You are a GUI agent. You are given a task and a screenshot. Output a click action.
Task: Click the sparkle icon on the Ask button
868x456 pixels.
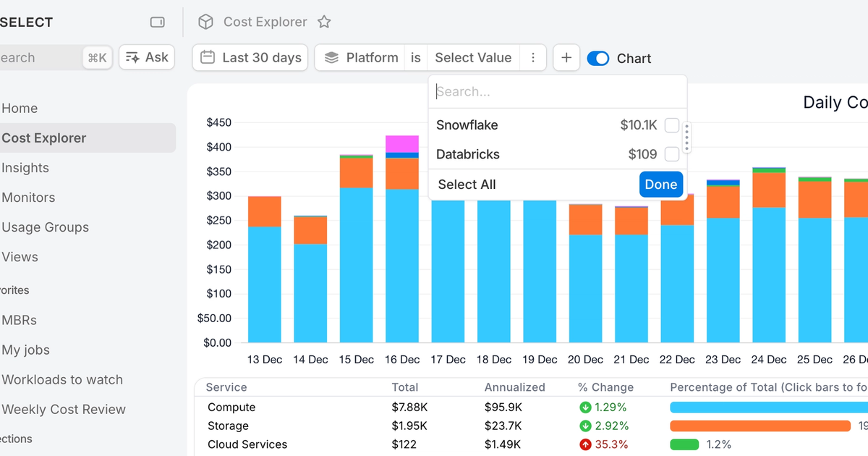click(131, 56)
